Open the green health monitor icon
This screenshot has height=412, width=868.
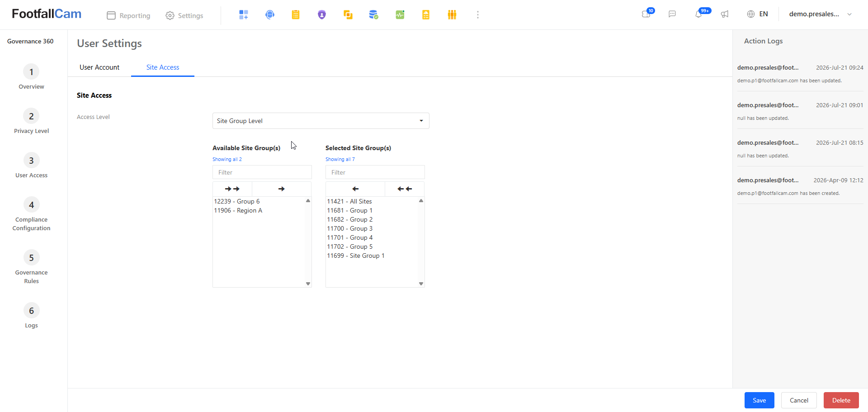tap(400, 15)
